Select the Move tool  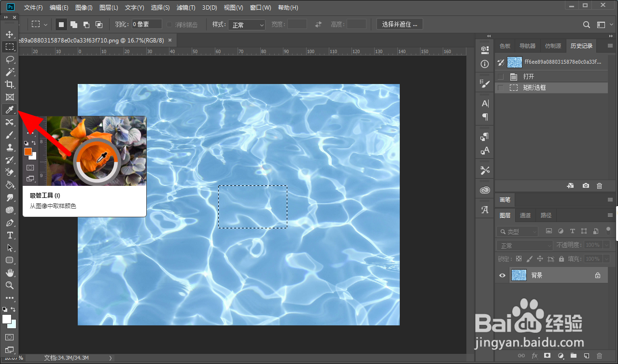pyautogui.click(x=9, y=35)
